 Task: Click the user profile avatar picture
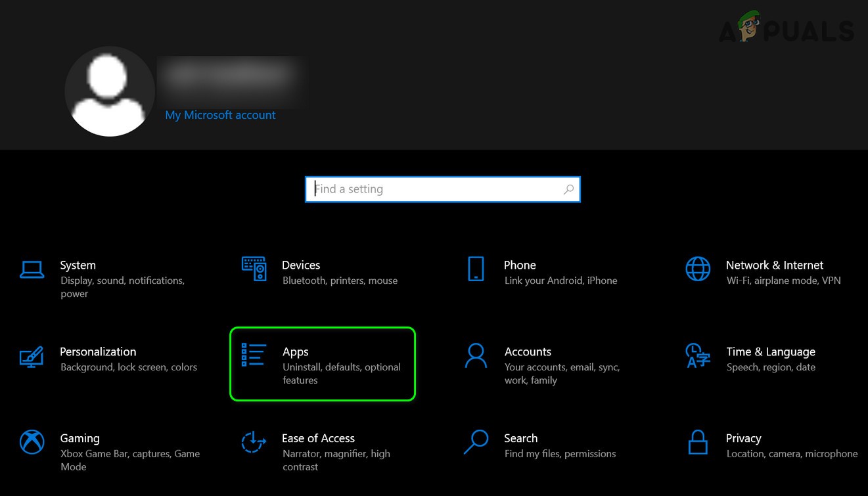coord(109,91)
